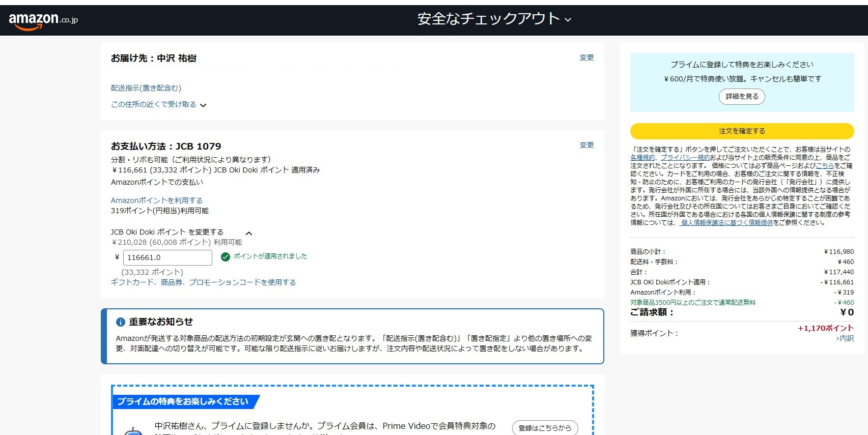Viewport: 868px width, 435px height.
Task: Click お届け先：中沢 祐樹 heading
Action: [154, 59]
